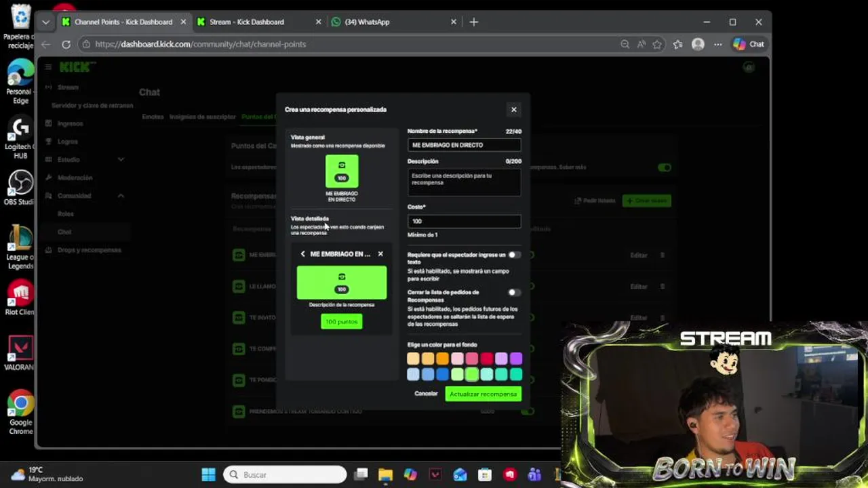
Task: Click the reward icon tile in Vista general
Action: [x=342, y=171]
